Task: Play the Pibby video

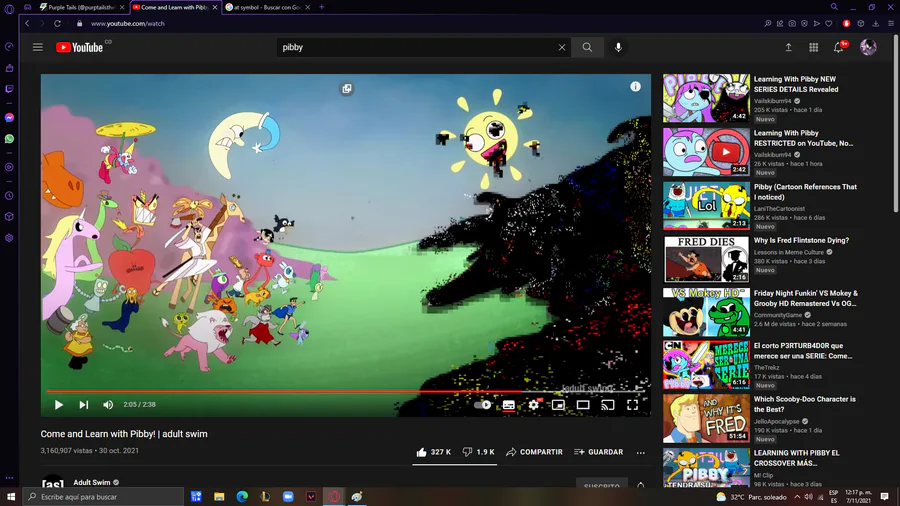Action: click(59, 404)
